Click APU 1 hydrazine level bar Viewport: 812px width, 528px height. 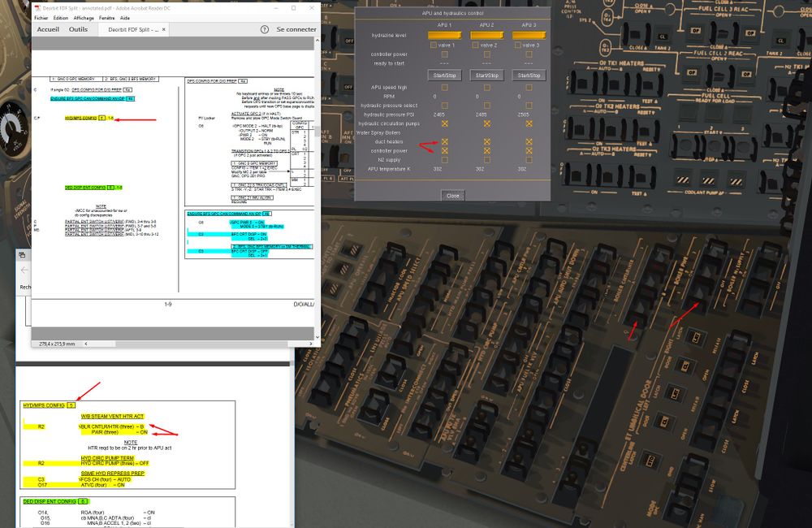(x=444, y=35)
